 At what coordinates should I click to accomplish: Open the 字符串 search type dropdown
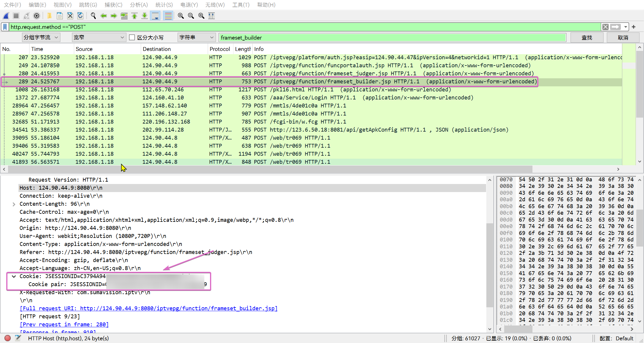[196, 38]
